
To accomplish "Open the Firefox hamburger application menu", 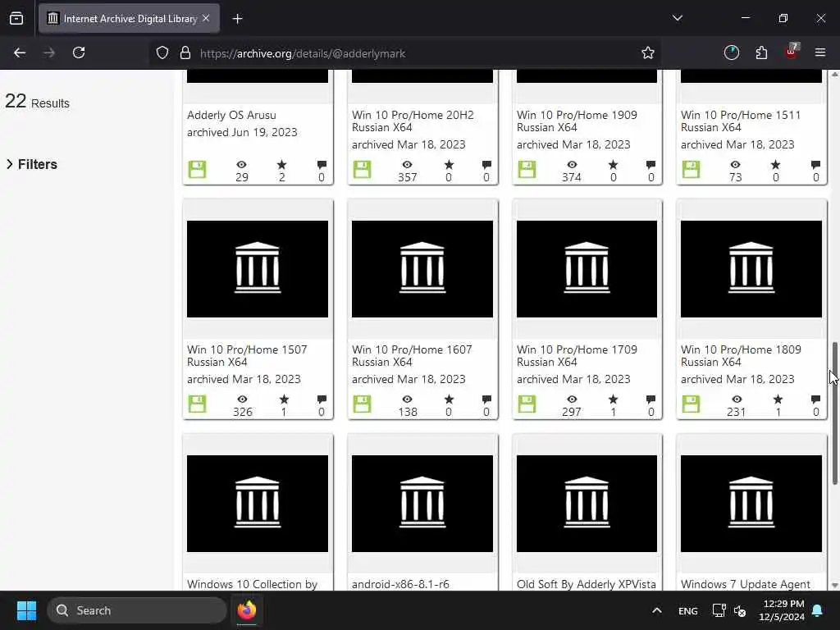I will (x=820, y=52).
